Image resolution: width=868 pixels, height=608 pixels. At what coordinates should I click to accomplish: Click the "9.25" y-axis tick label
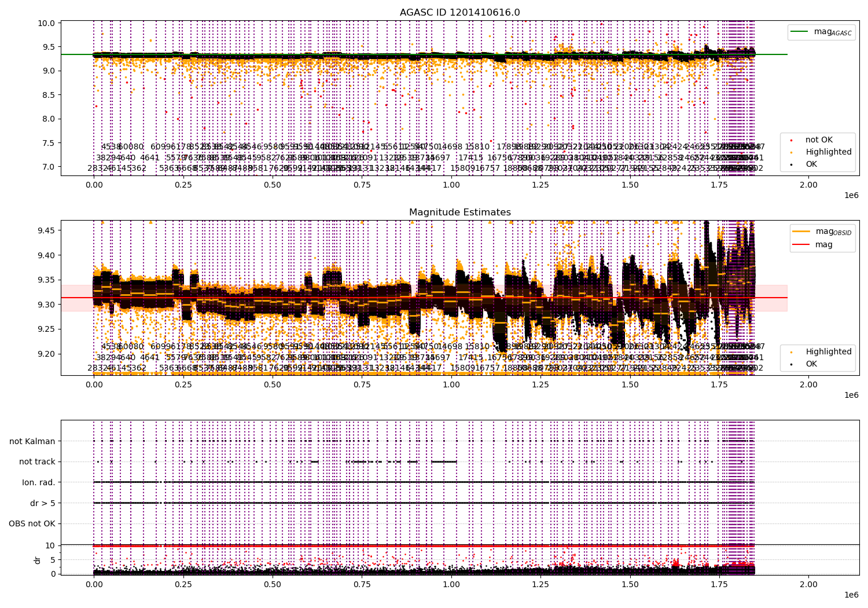47,329
